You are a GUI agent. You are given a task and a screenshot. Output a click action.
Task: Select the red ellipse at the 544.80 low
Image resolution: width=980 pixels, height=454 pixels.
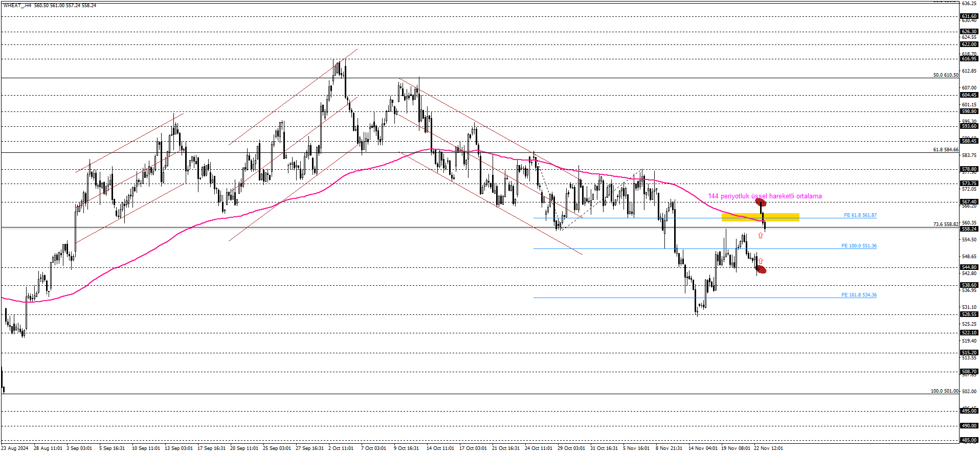pyautogui.click(x=761, y=269)
